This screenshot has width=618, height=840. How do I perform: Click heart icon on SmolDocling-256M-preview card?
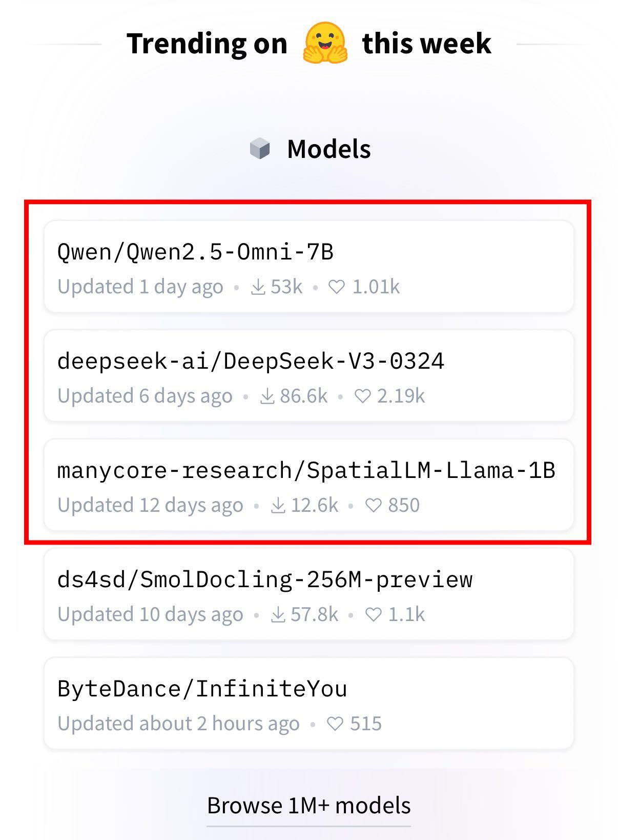point(374,615)
